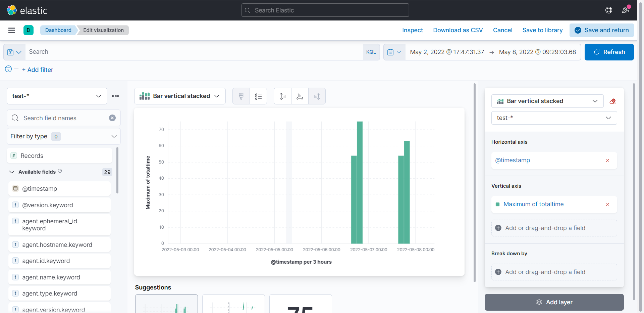This screenshot has height=313, width=644.
Task: Click the Add layer button
Action: (x=554, y=302)
